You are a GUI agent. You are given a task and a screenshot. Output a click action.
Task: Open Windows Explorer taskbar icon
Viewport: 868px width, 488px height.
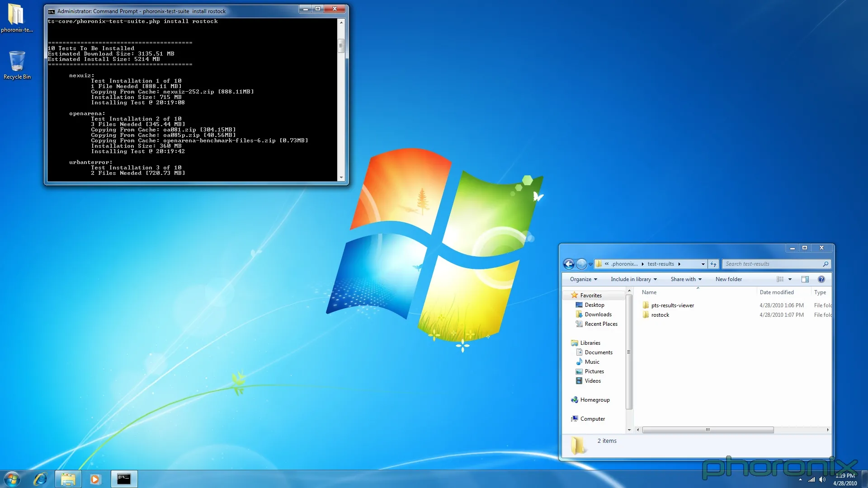[68, 479]
